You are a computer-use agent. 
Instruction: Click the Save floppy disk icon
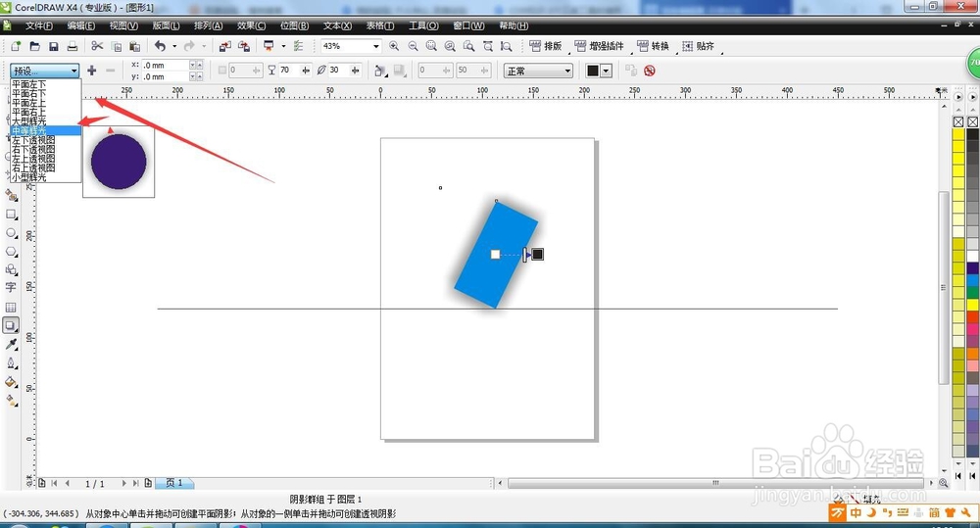[x=53, y=46]
